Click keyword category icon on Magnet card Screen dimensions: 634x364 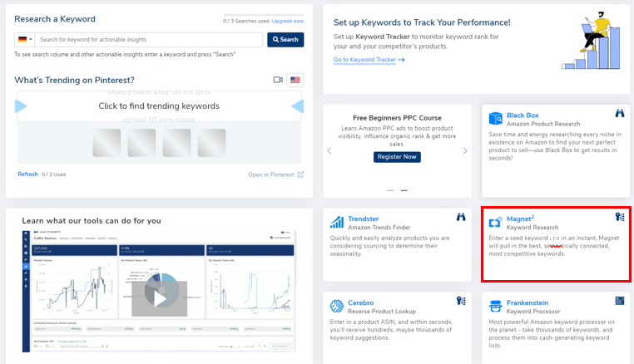click(x=620, y=217)
